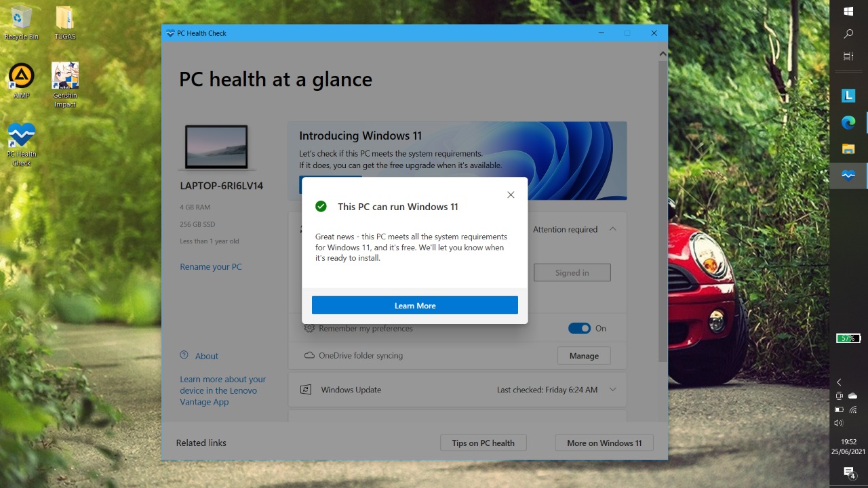Launch the blue L app on taskbar
The width and height of the screenshot is (868, 488).
click(848, 96)
